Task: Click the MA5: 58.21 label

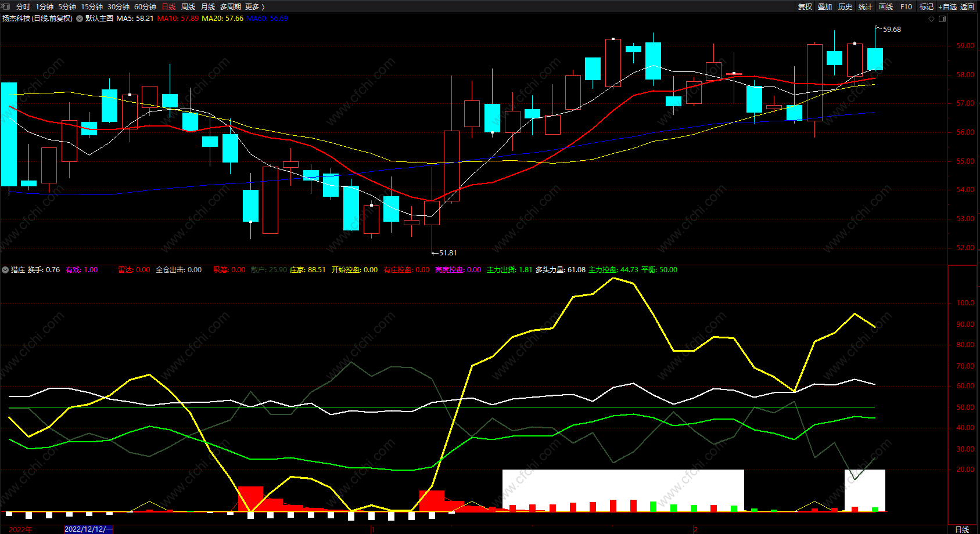Action: click(x=135, y=19)
